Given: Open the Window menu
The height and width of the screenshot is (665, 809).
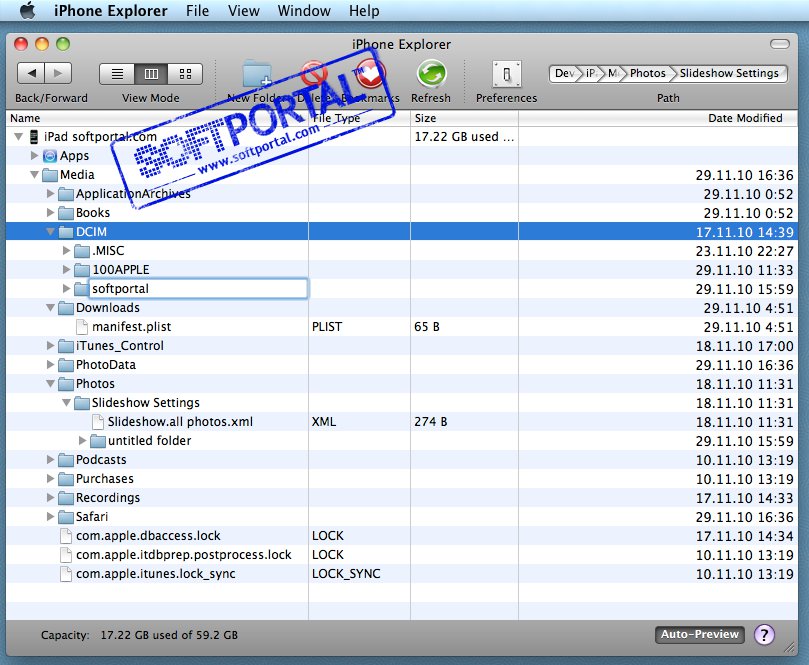Looking at the screenshot, I should point(304,10).
